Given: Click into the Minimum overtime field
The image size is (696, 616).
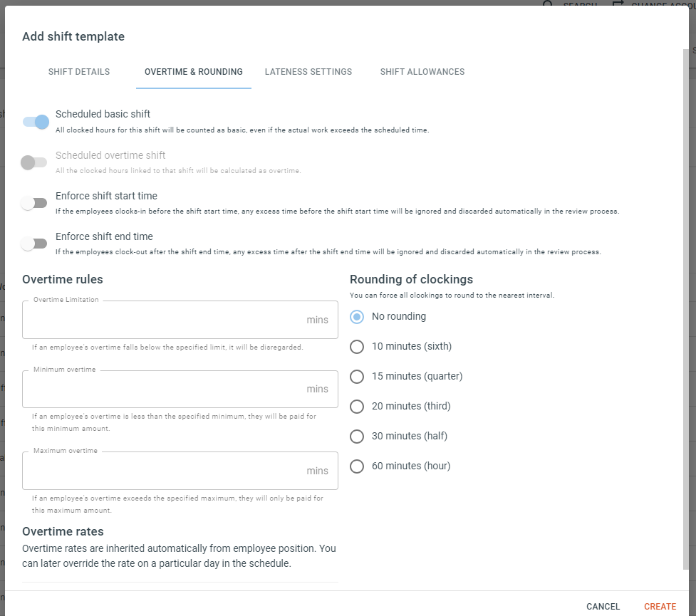Looking at the screenshot, I should point(180,390).
